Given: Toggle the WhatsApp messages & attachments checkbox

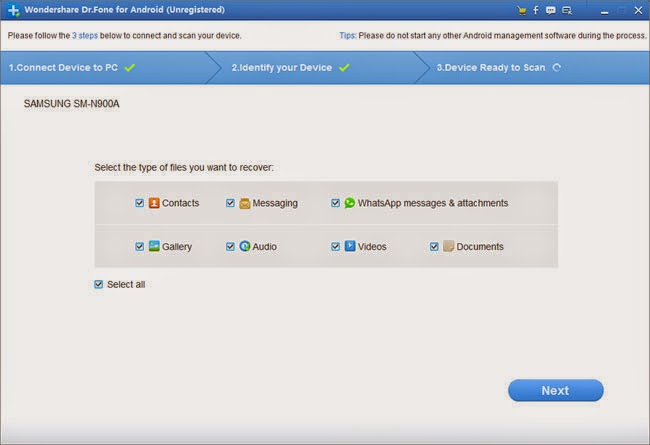Looking at the screenshot, I should click(335, 203).
